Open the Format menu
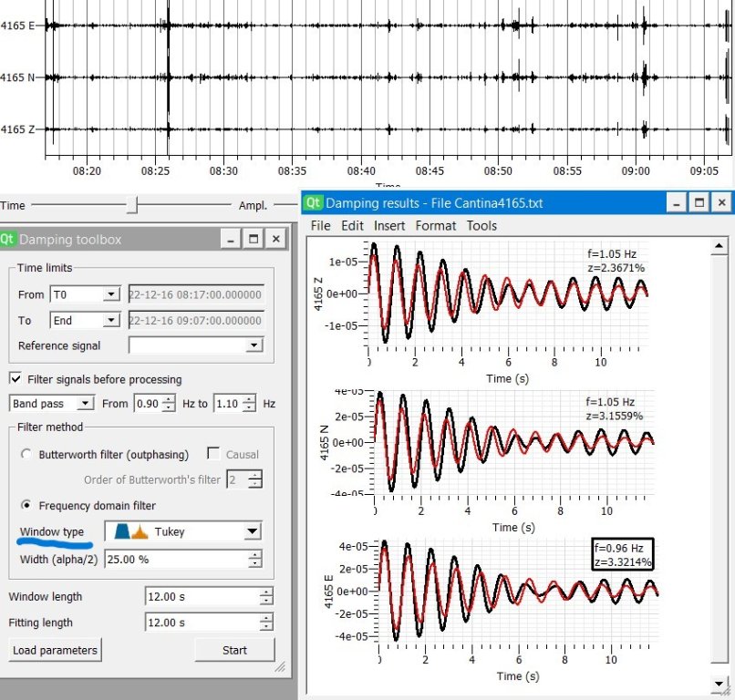Viewport: 735px width, 700px height. pyautogui.click(x=433, y=226)
